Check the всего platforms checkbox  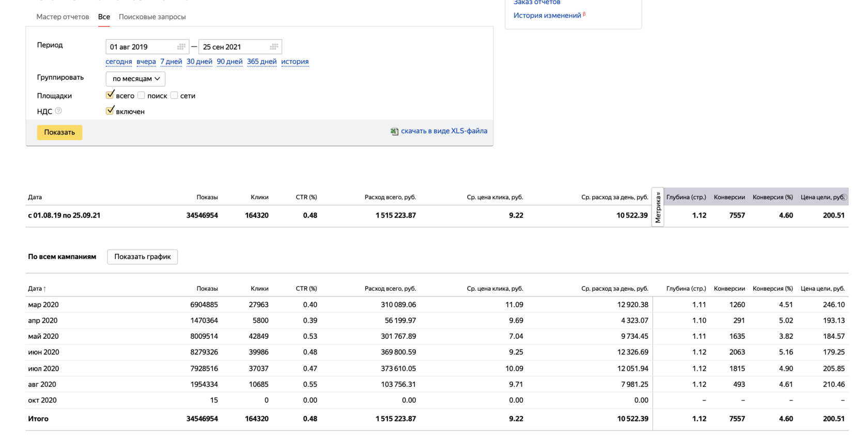(110, 95)
